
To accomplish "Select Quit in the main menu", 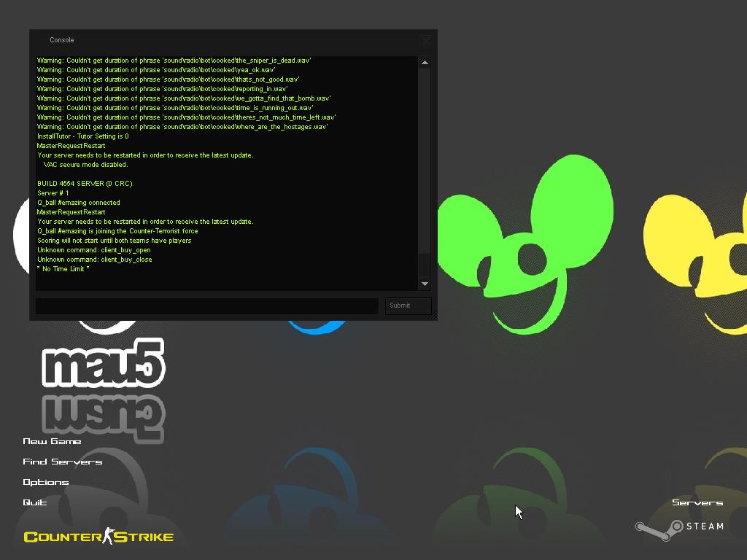I will [x=35, y=502].
